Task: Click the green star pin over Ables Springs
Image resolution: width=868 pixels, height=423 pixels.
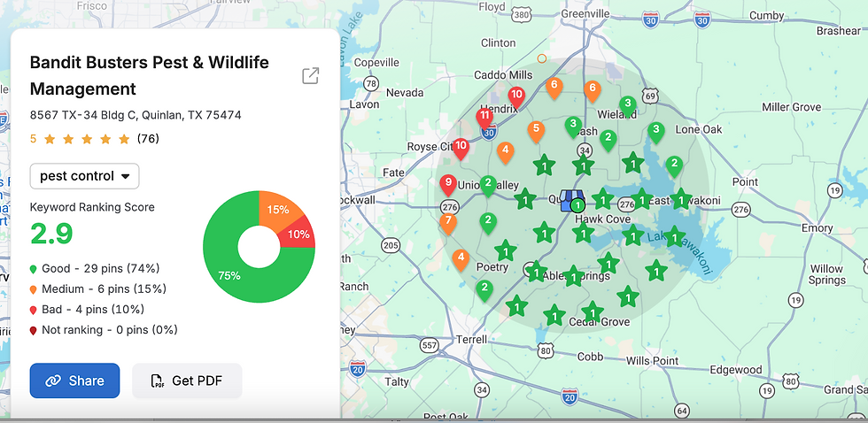Action: coord(572,276)
